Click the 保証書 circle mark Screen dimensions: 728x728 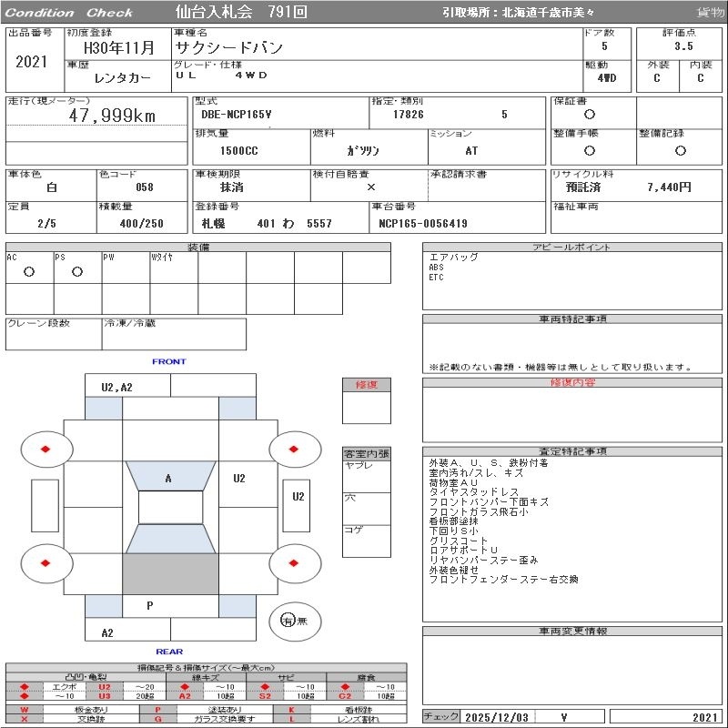pyautogui.click(x=590, y=115)
